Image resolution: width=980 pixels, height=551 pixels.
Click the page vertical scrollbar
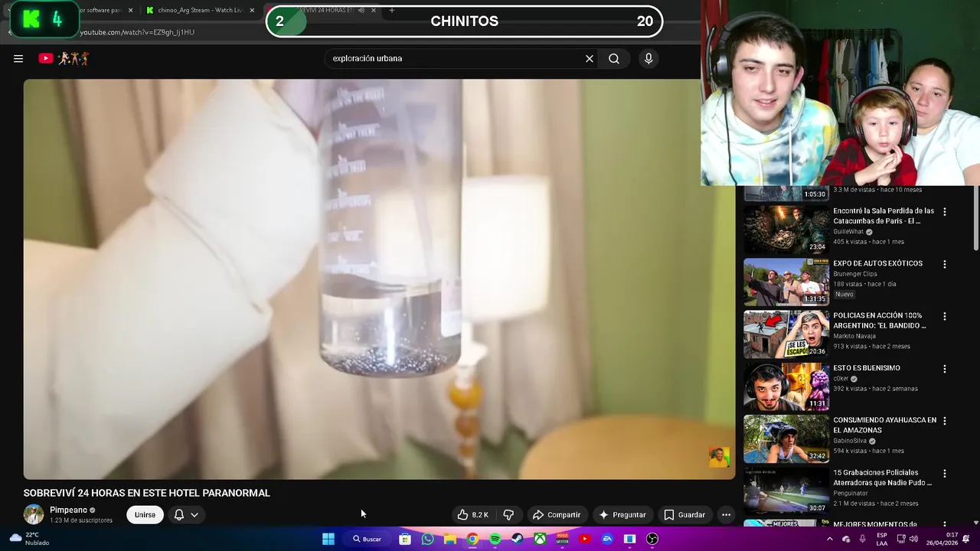[x=975, y=218]
